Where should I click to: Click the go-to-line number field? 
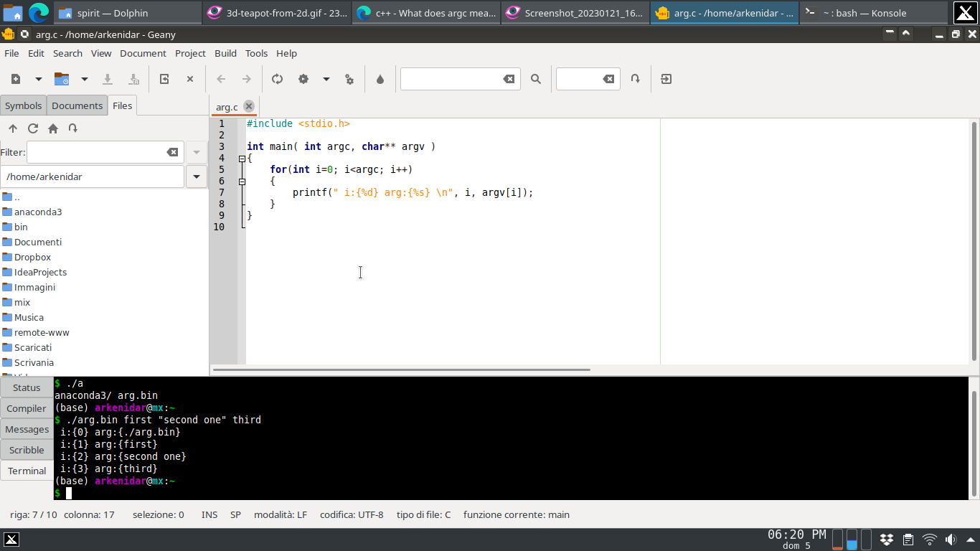click(579, 79)
